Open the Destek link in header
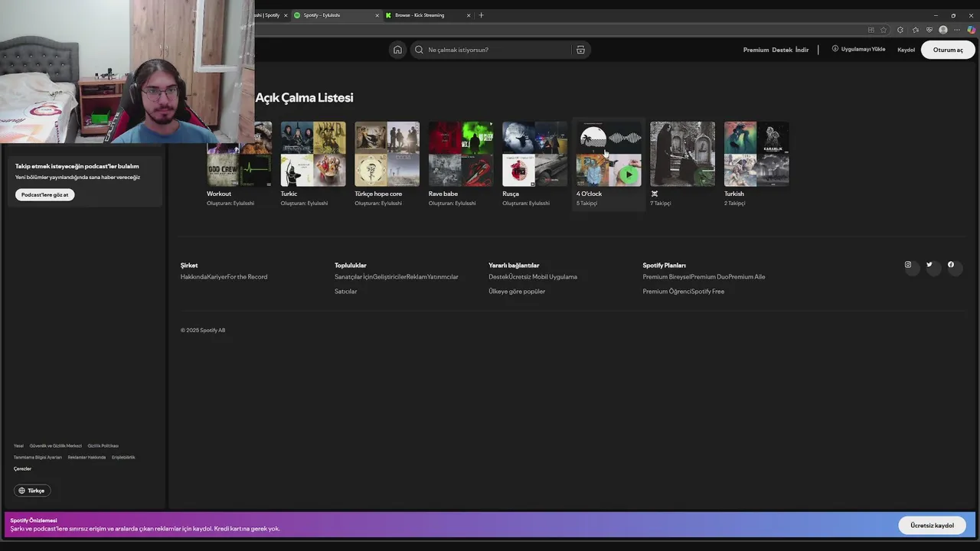The width and height of the screenshot is (980, 551). [782, 50]
